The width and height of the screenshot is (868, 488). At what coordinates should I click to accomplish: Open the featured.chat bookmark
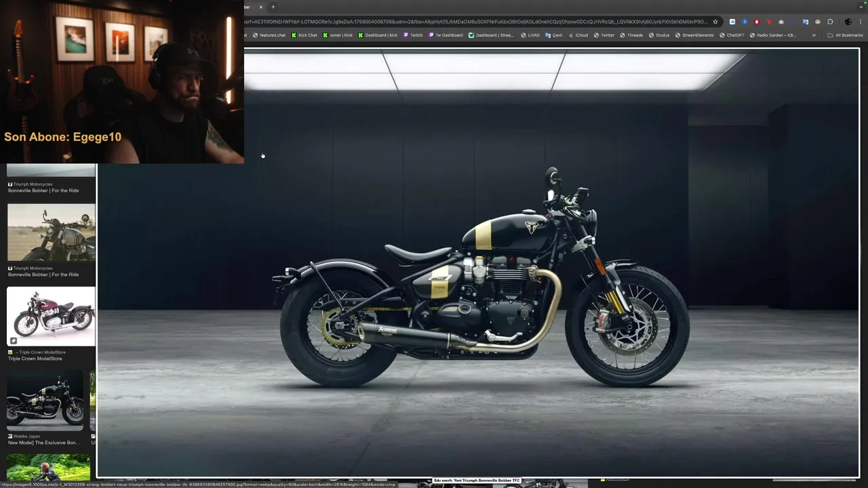click(x=269, y=35)
